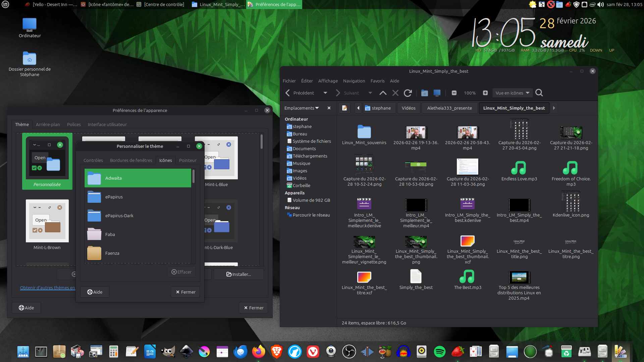Screen dimensions: 644x362
Task: Choose the Mint-L-Brown theme
Action: tap(47, 225)
